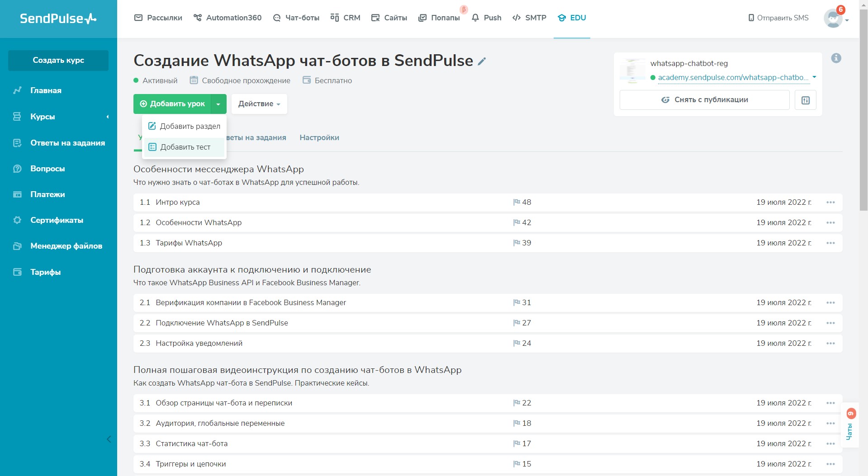Click the pencil icon to rename the course
Image resolution: width=868 pixels, height=476 pixels.
click(x=482, y=60)
